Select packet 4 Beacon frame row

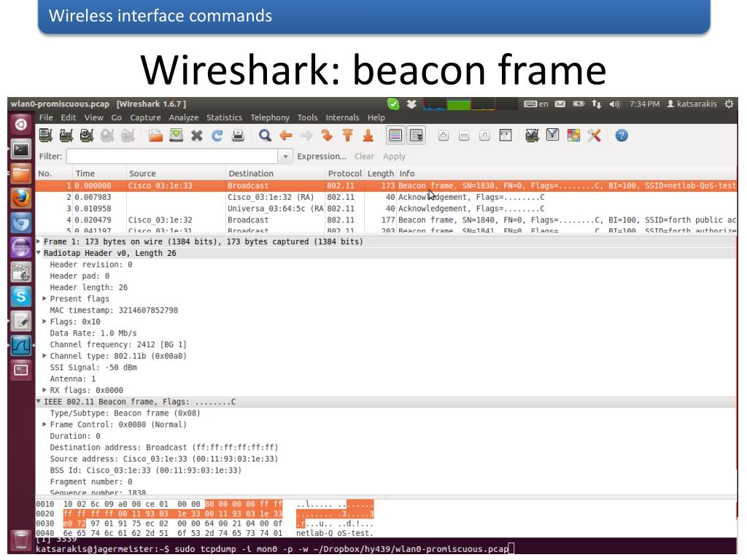[386, 220]
